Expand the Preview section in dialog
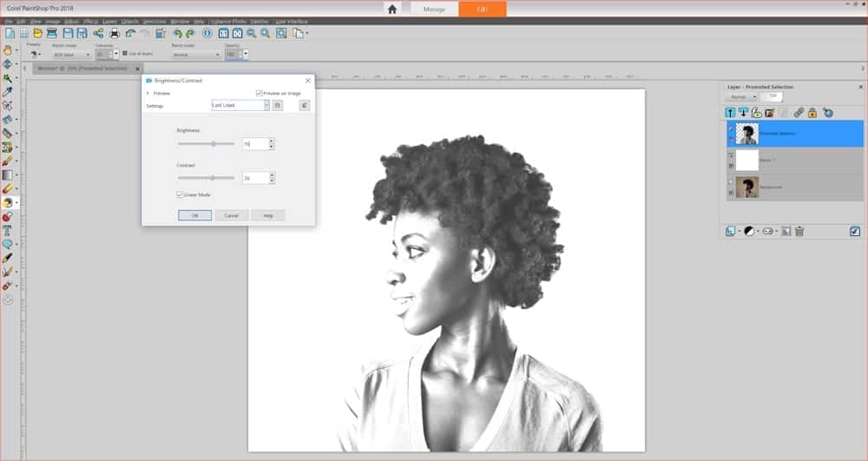 click(x=148, y=93)
